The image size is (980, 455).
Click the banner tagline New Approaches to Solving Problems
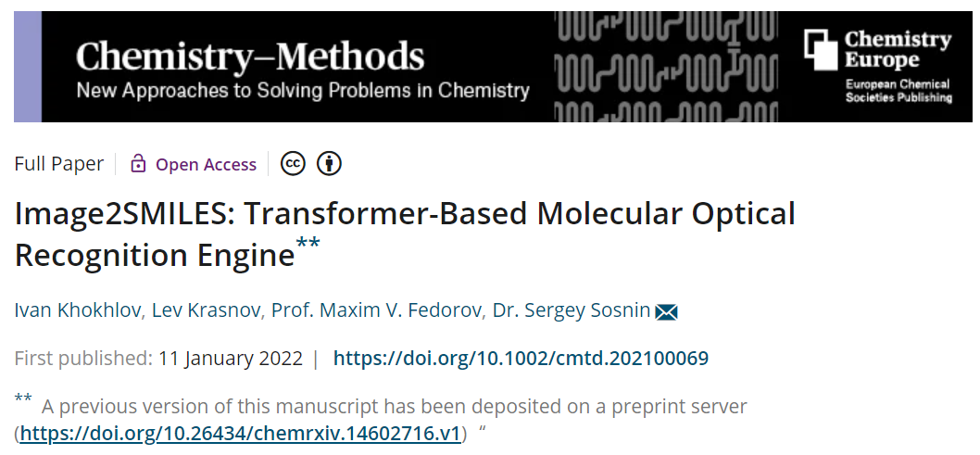[302, 92]
